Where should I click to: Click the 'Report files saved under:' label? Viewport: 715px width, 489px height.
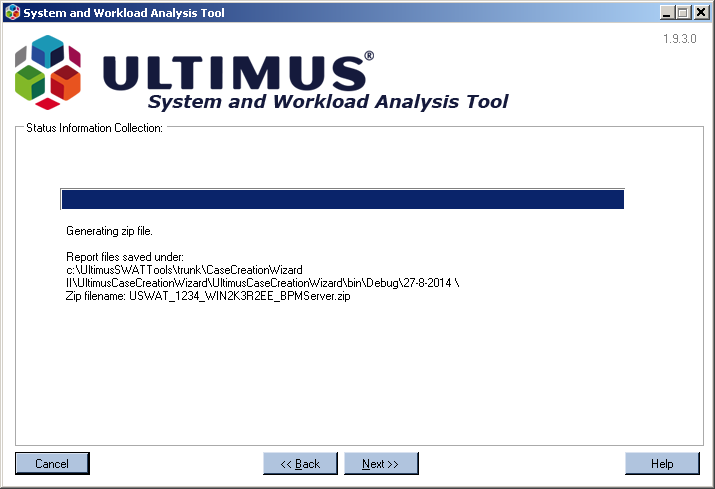125,257
